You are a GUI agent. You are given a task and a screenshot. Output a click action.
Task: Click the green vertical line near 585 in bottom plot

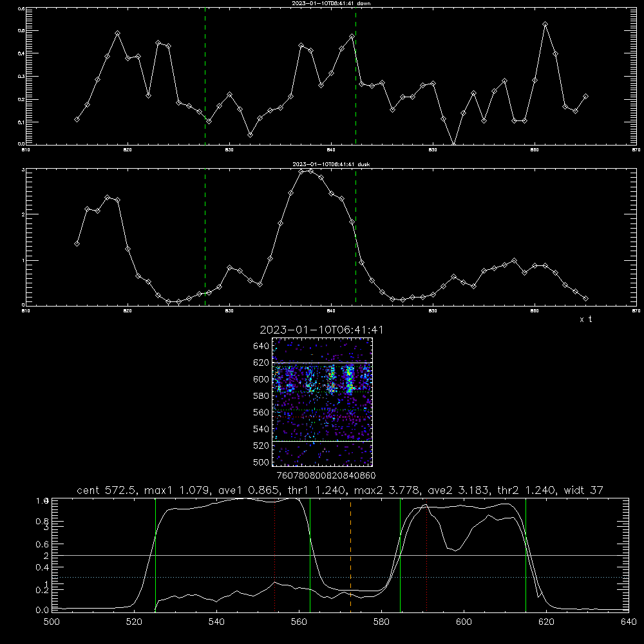(400, 554)
